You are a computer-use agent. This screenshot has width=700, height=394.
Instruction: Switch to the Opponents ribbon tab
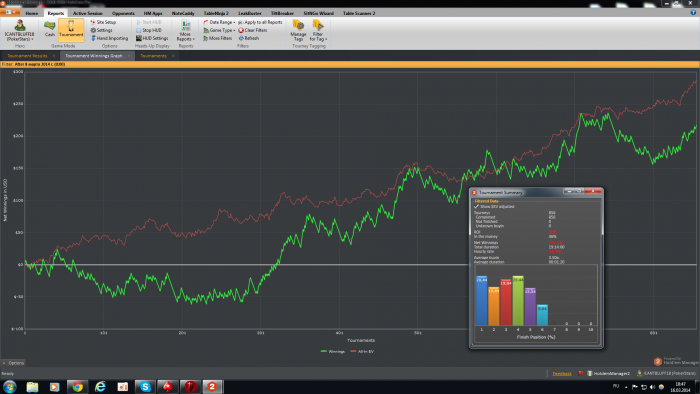(x=123, y=13)
